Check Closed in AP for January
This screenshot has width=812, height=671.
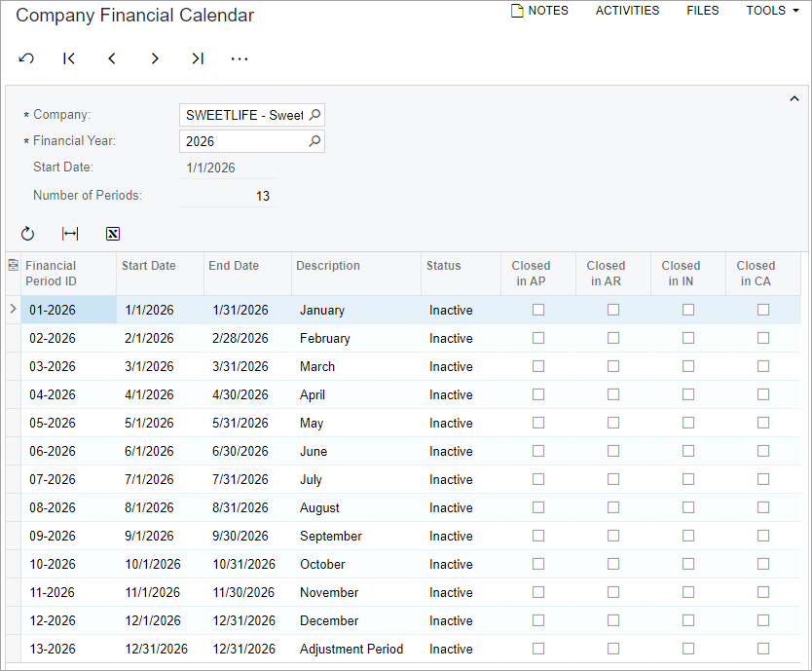(x=538, y=310)
